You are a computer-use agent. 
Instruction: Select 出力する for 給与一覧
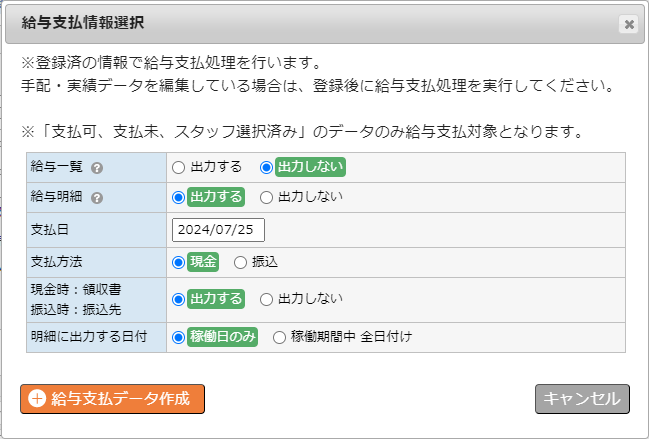coord(178,168)
